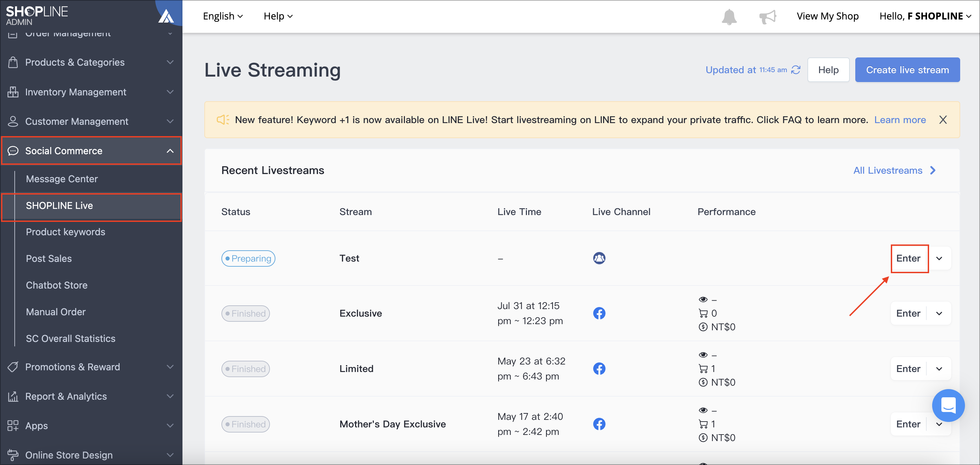Viewport: 980px width, 465px height.
Task: Click the Report & Analytics chart icon
Action: click(x=13, y=397)
